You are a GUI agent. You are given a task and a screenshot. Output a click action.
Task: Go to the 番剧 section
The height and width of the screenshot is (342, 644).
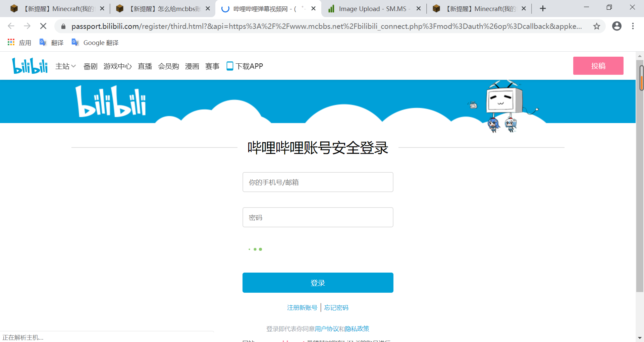coord(90,66)
